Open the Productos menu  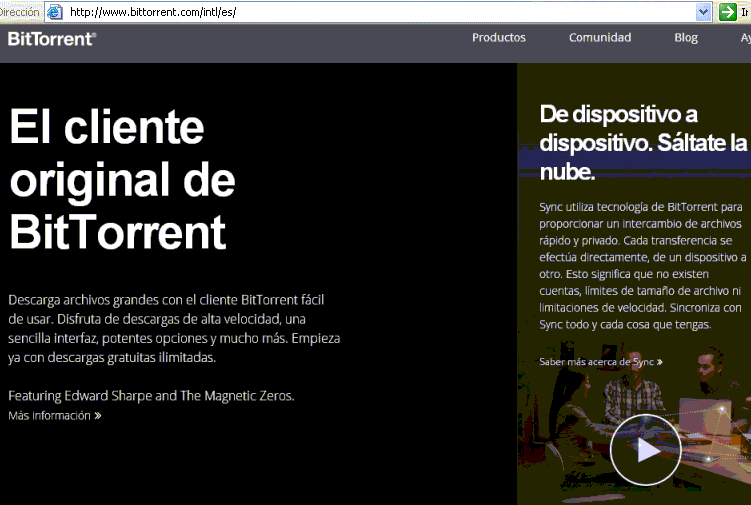[499, 37]
